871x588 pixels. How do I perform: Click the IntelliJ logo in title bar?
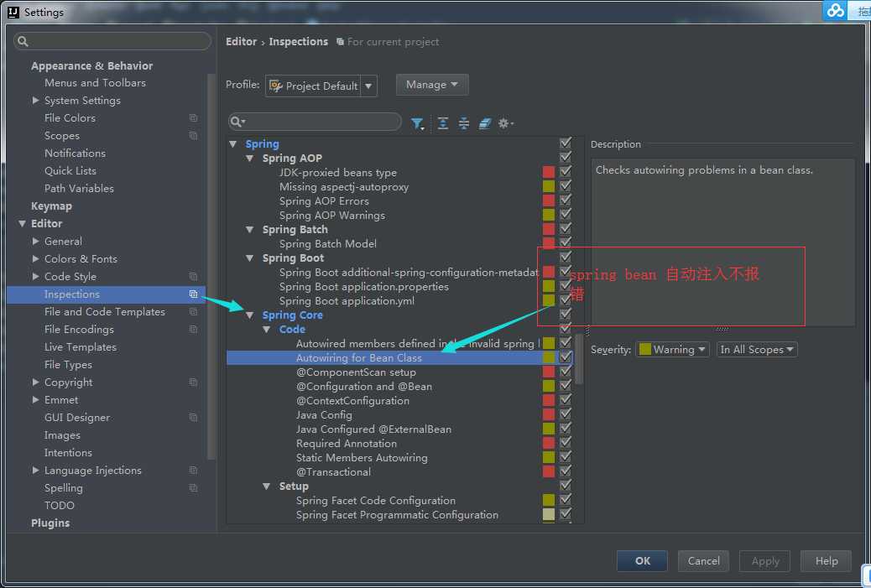tap(13, 13)
